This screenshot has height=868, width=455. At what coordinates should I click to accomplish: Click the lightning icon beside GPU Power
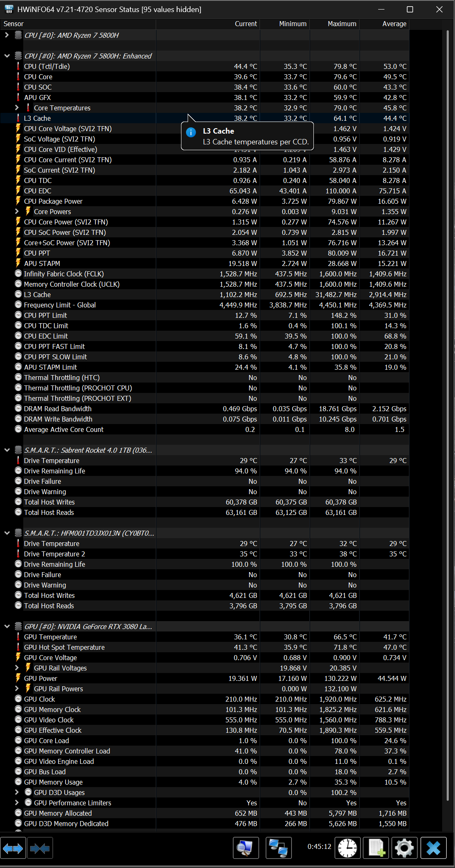[x=18, y=678]
